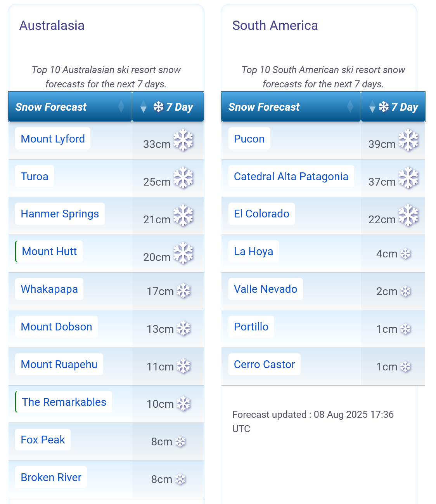Open the Valle Nevado resort page
Image resolution: width=436 pixels, height=504 pixels.
click(265, 289)
